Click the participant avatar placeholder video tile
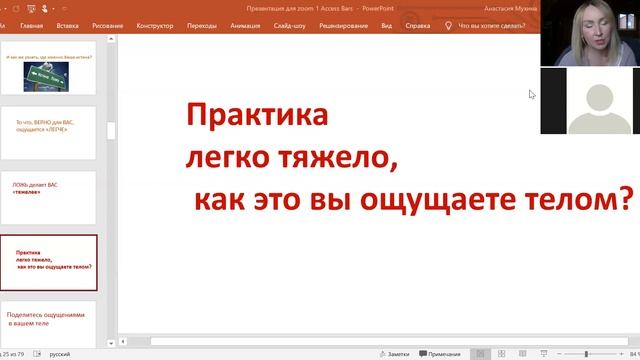 (590, 101)
